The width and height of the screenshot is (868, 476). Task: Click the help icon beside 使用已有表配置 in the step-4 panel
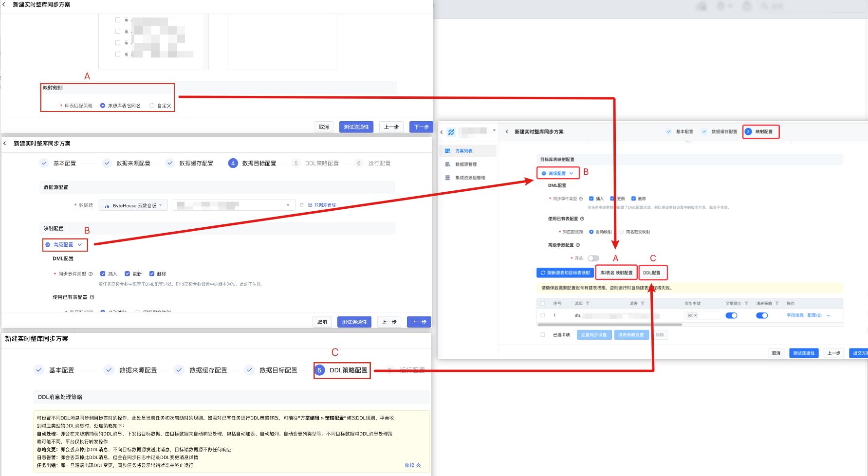tap(92, 297)
